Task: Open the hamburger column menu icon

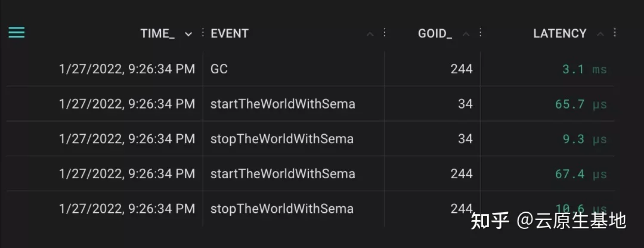Action: (x=17, y=33)
